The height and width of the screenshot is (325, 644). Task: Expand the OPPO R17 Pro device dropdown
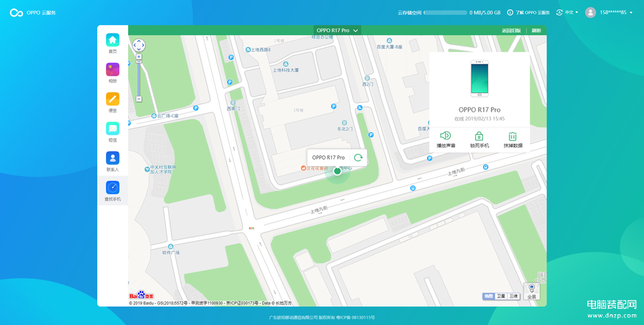337,30
